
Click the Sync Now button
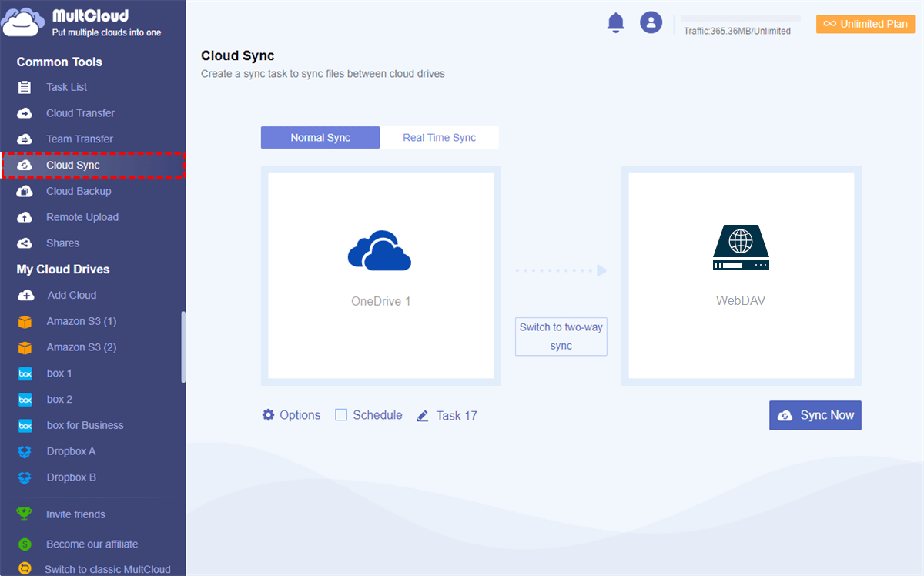(x=815, y=415)
